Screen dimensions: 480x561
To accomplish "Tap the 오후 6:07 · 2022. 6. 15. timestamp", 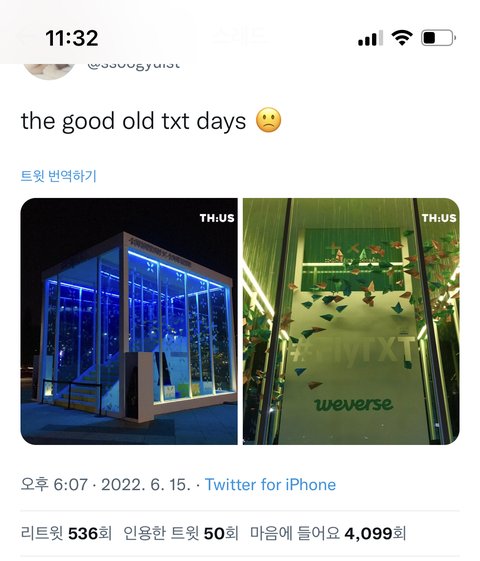I will pyautogui.click(x=106, y=485).
